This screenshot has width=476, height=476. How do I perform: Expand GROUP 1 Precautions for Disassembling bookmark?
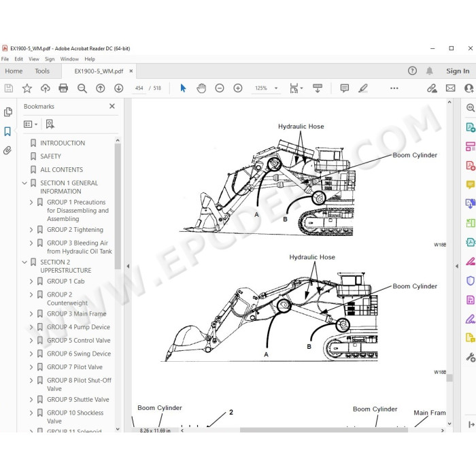pyautogui.click(x=31, y=202)
